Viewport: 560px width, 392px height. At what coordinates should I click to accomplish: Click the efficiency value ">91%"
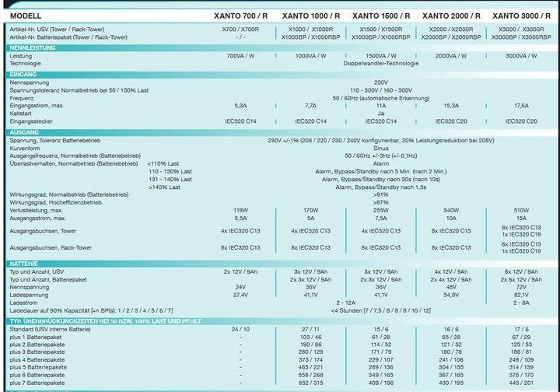pyautogui.click(x=380, y=194)
